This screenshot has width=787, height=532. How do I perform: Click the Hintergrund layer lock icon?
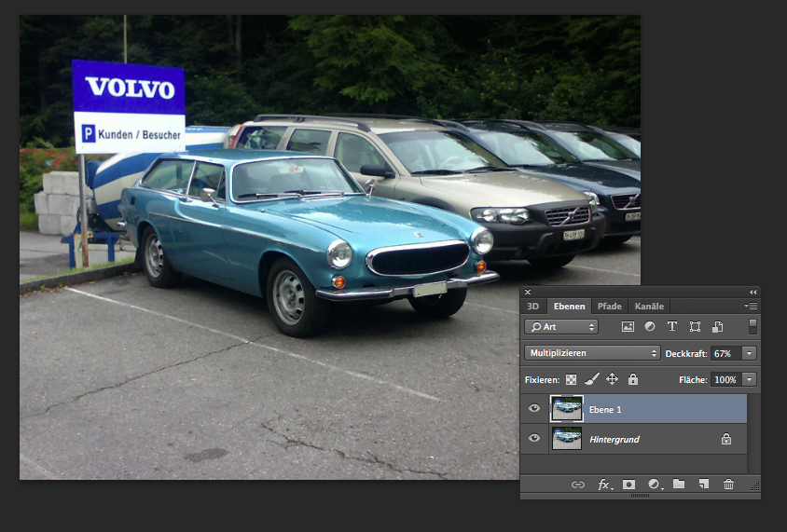pyautogui.click(x=725, y=439)
